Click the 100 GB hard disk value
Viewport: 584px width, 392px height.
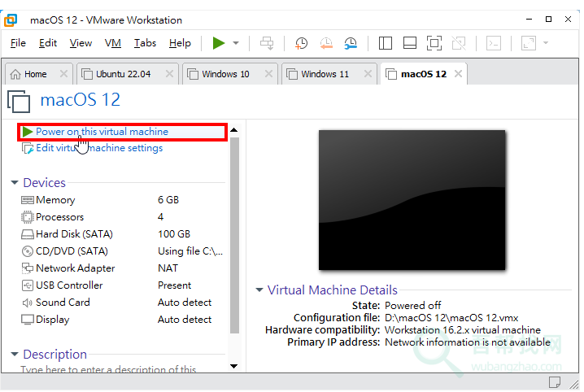[x=174, y=234]
